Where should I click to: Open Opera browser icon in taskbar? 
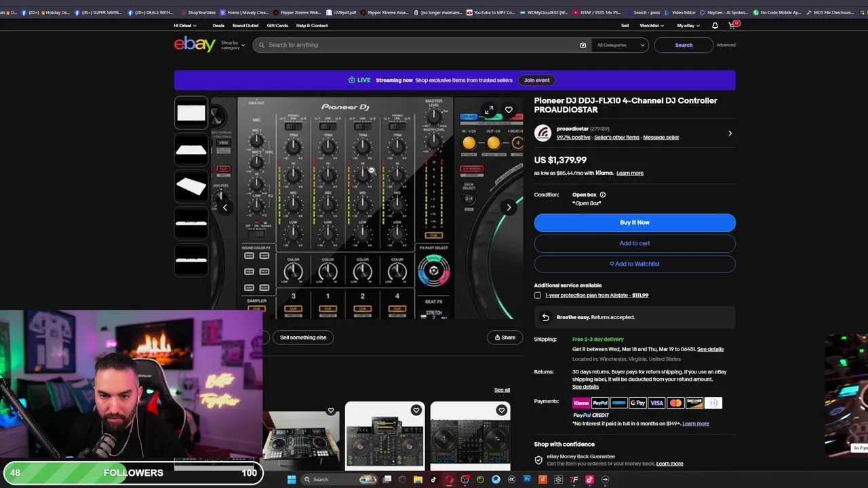[449, 480]
